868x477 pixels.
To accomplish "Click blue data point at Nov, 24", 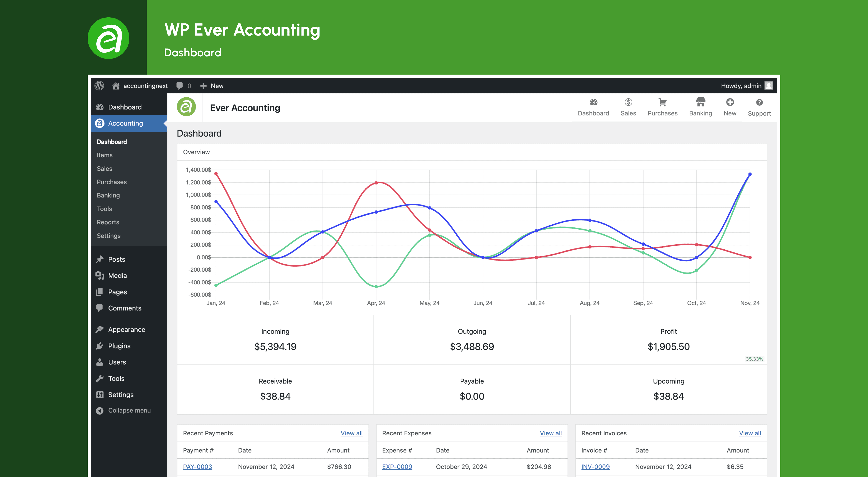I will click(750, 174).
